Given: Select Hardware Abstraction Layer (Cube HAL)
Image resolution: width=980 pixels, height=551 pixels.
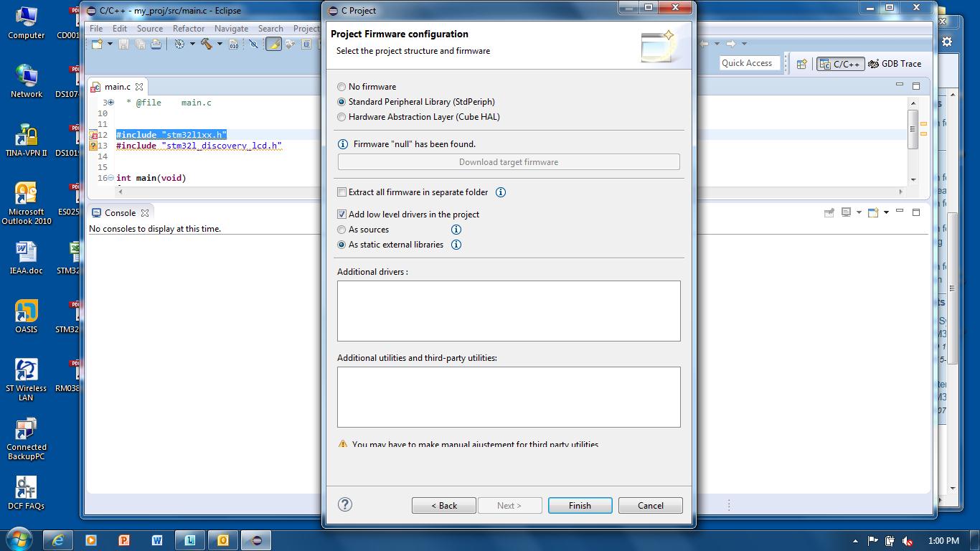Looking at the screenshot, I should pos(419,117).
